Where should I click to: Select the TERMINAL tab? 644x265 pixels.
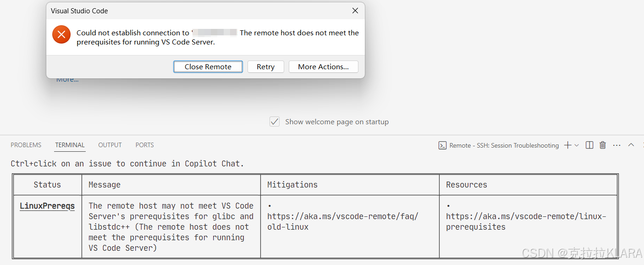(70, 145)
